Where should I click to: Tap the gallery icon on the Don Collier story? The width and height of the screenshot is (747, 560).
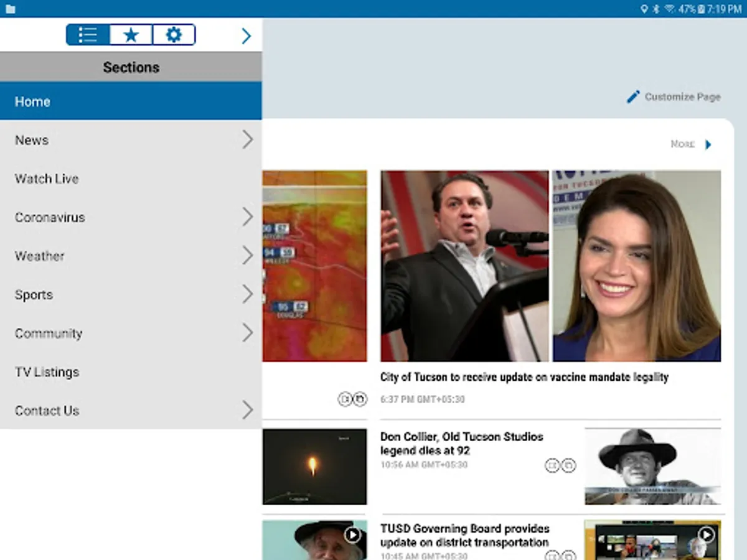tap(568, 465)
